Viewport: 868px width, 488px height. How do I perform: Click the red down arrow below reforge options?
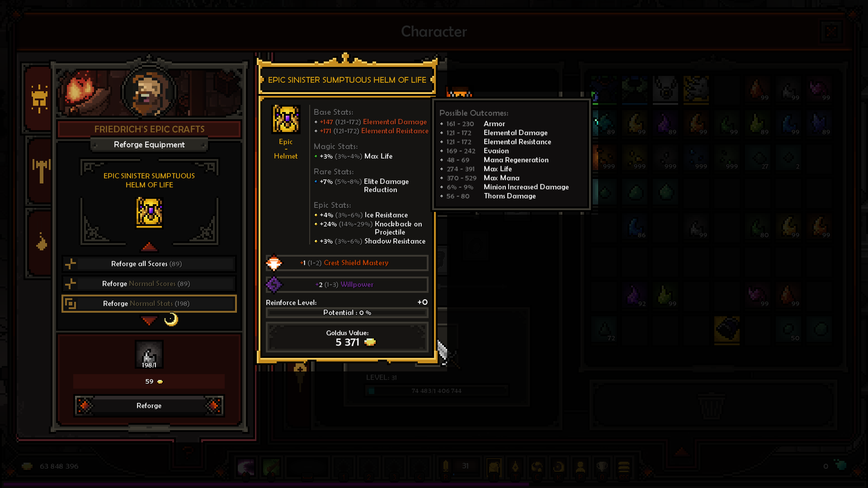pos(149,320)
